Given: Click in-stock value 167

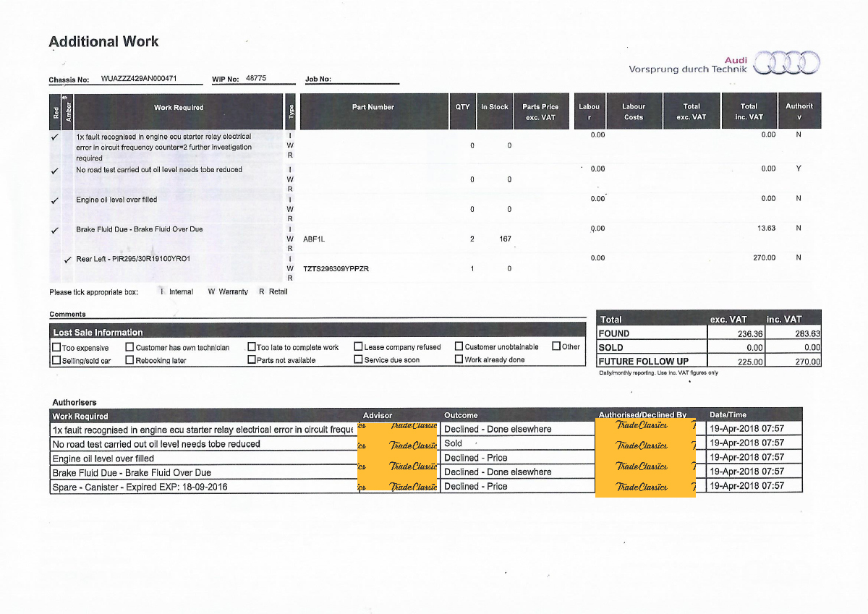Looking at the screenshot, I should [x=506, y=239].
